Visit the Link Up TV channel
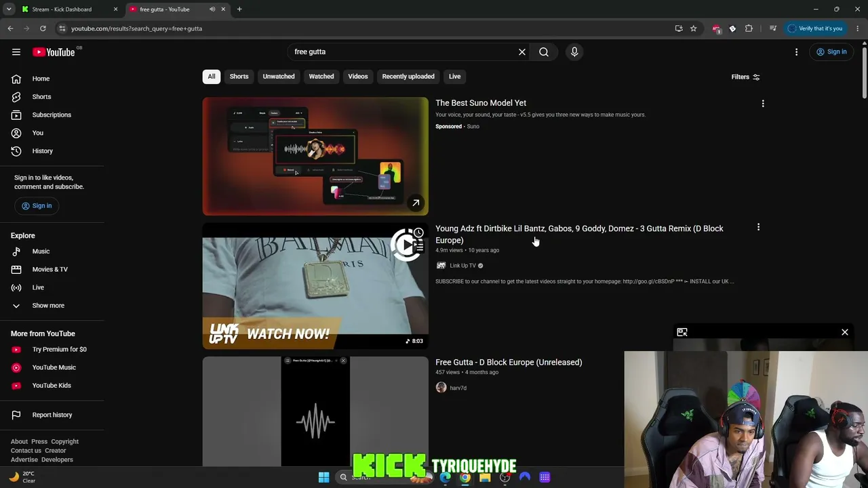Screen dimensions: 868x488 tap(462, 266)
